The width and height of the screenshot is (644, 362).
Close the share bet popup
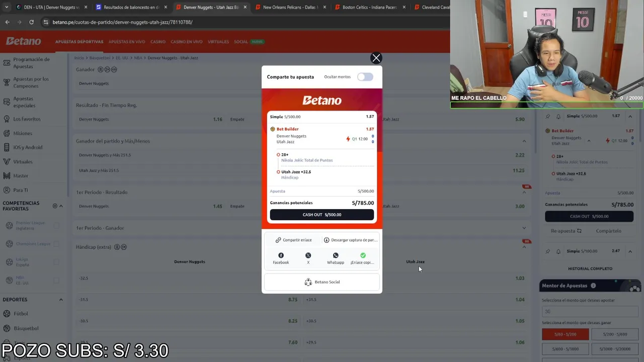tap(376, 58)
